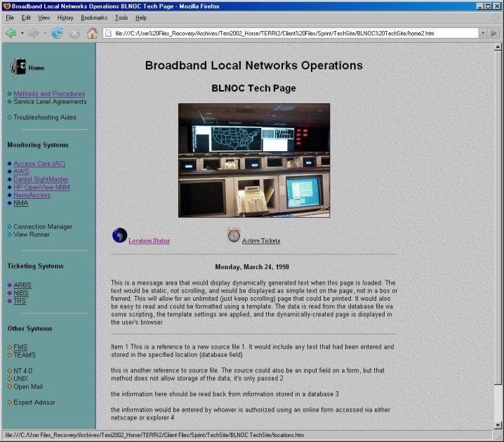Open the NavisAccess link
The height and width of the screenshot is (442, 504).
click(x=32, y=195)
